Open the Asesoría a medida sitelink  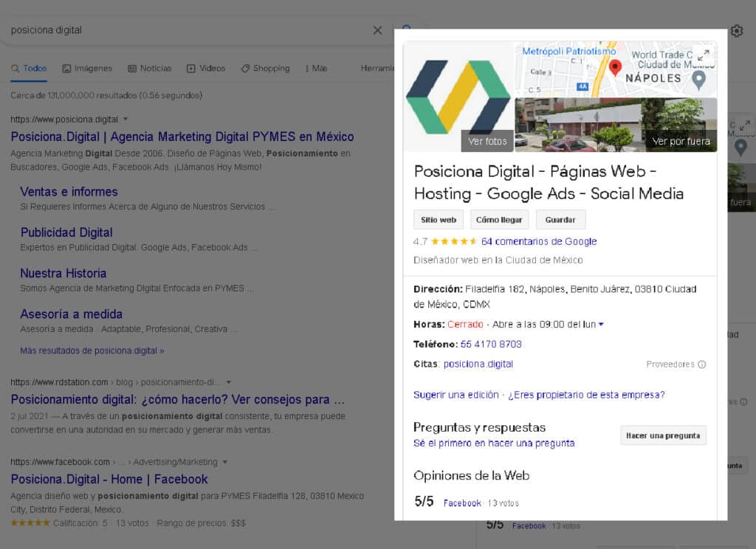point(72,314)
